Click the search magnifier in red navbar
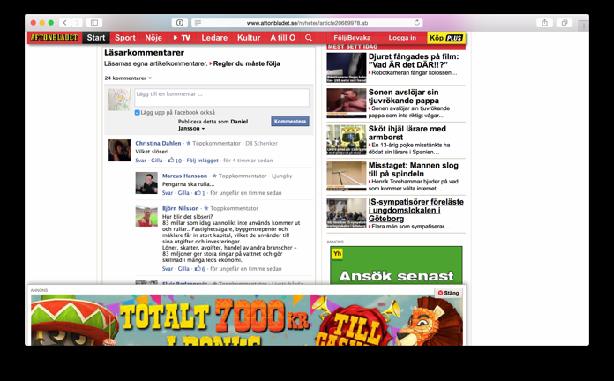Screen dimensions: 614x381 [x=309, y=38]
